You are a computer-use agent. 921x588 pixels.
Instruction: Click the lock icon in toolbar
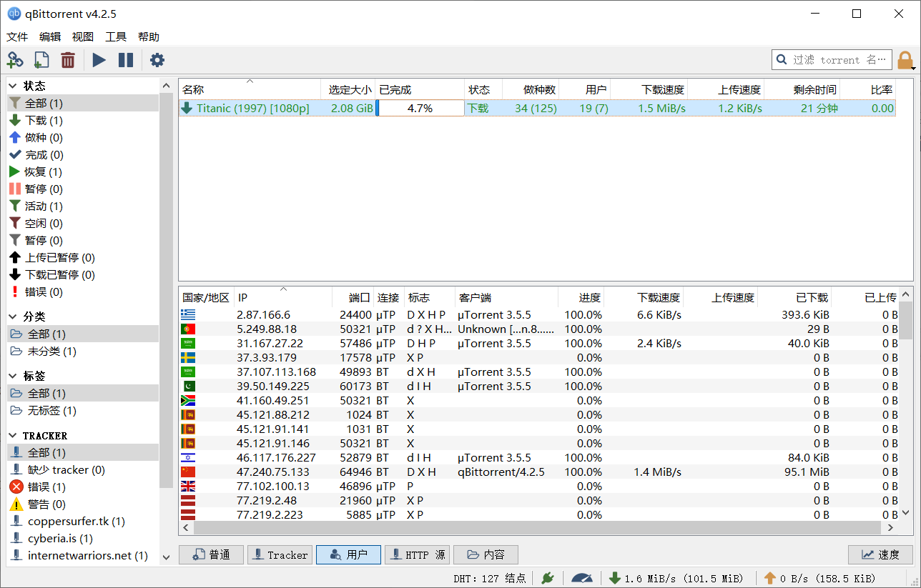click(x=905, y=60)
